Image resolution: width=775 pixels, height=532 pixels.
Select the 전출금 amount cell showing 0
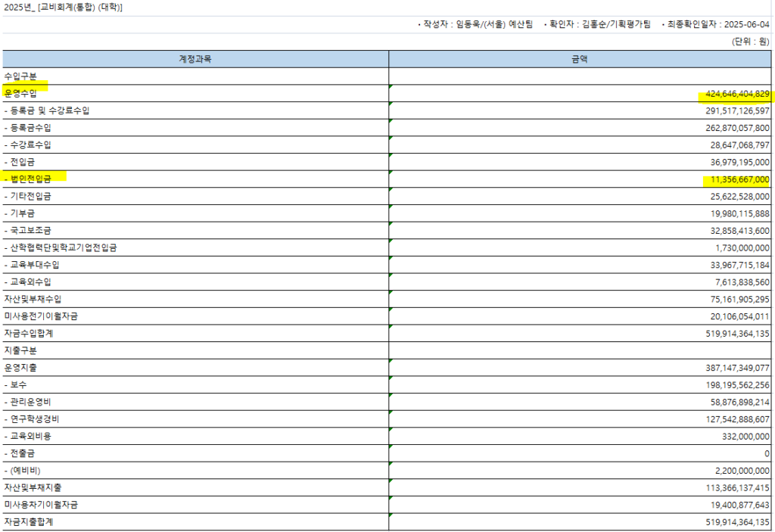pos(766,453)
